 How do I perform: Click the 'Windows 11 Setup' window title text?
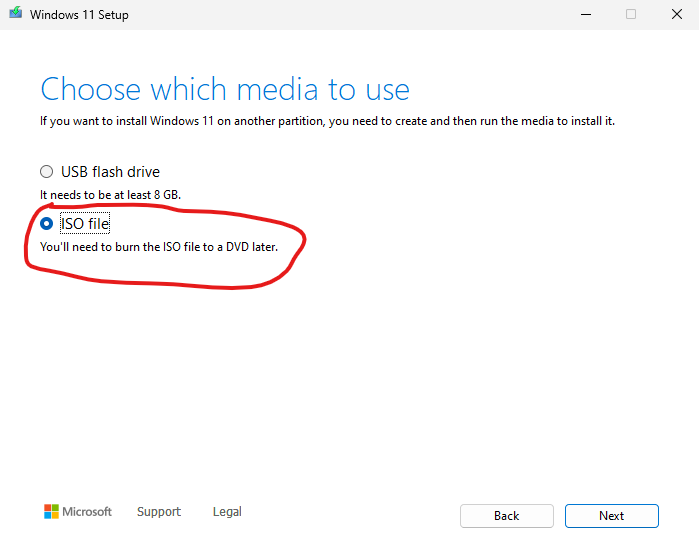(79, 15)
